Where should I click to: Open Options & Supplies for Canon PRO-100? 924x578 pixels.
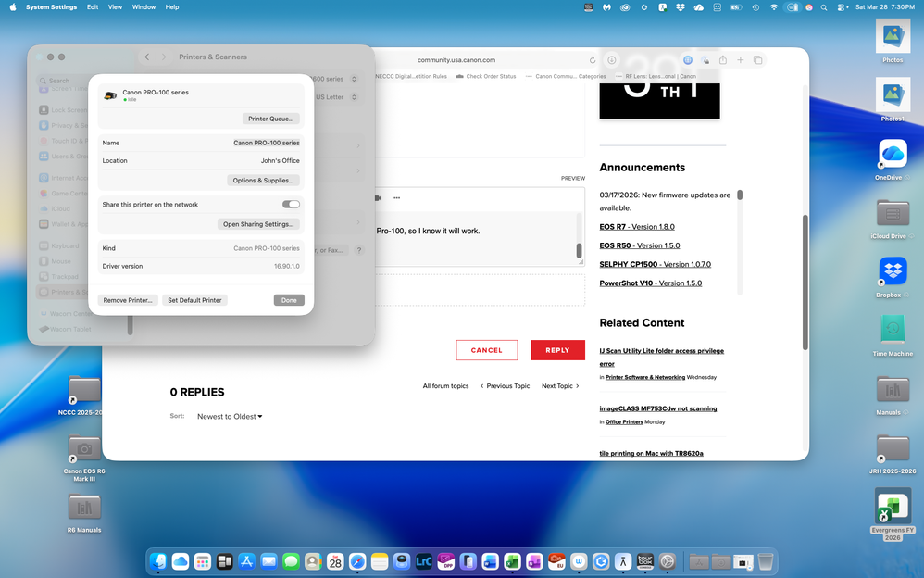264,180
